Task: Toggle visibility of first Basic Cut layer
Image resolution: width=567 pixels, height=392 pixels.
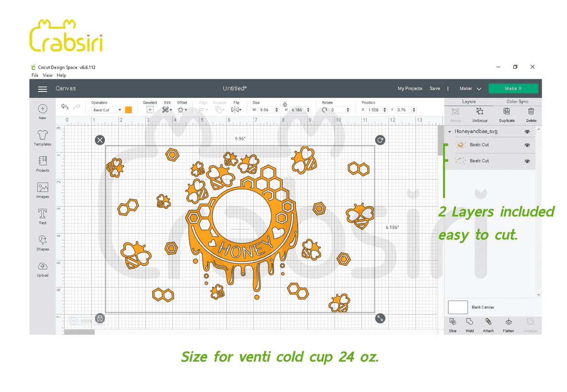Action: pos(527,145)
